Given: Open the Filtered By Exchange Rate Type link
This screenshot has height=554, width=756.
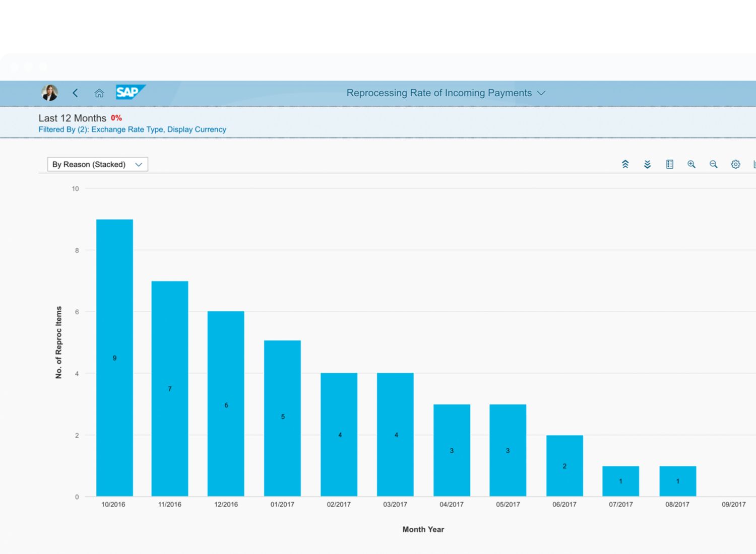Looking at the screenshot, I should [x=132, y=129].
